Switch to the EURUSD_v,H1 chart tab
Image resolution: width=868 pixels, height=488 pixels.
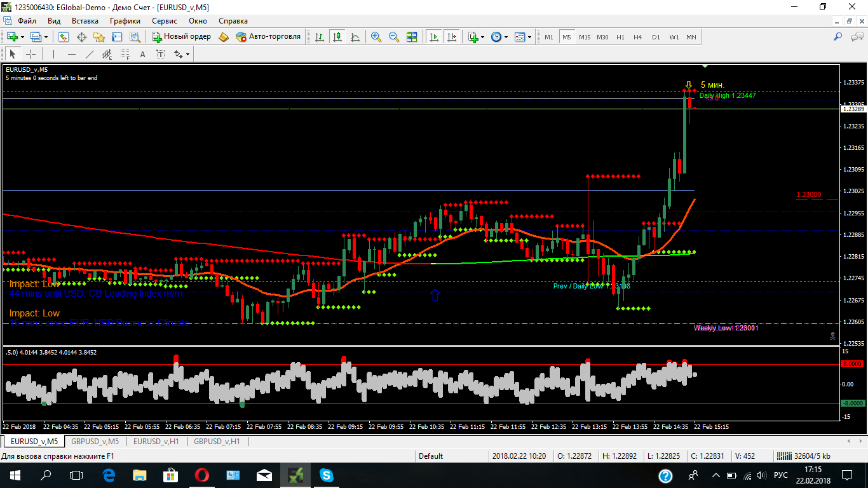click(156, 441)
